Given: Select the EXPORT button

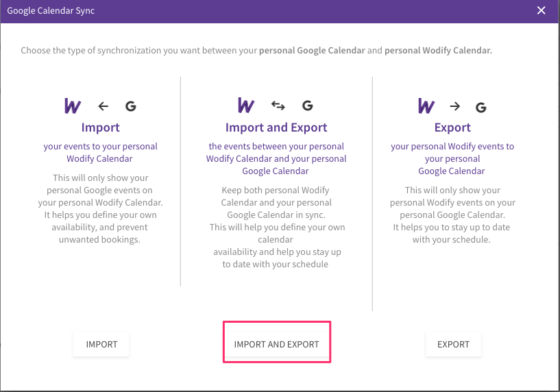Looking at the screenshot, I should 453,344.
